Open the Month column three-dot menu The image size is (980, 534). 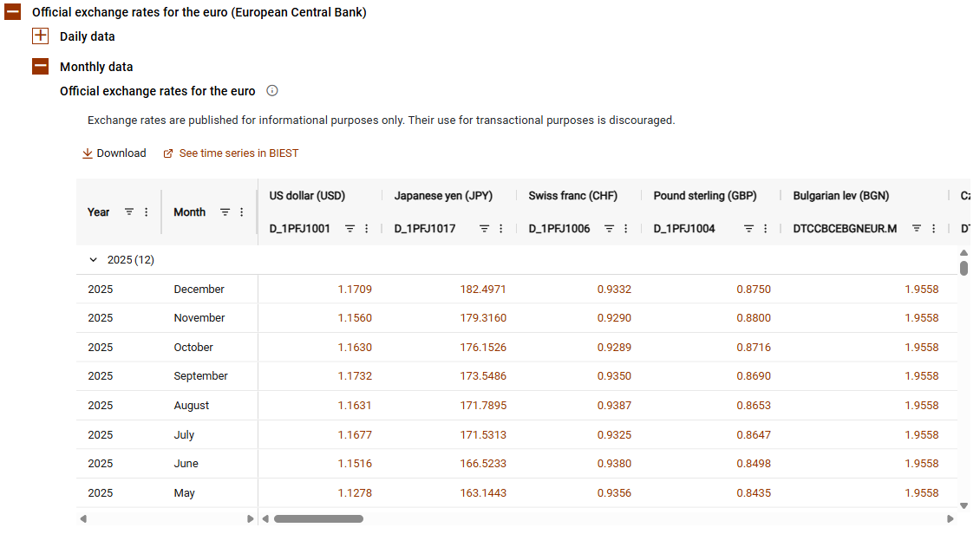[241, 212]
